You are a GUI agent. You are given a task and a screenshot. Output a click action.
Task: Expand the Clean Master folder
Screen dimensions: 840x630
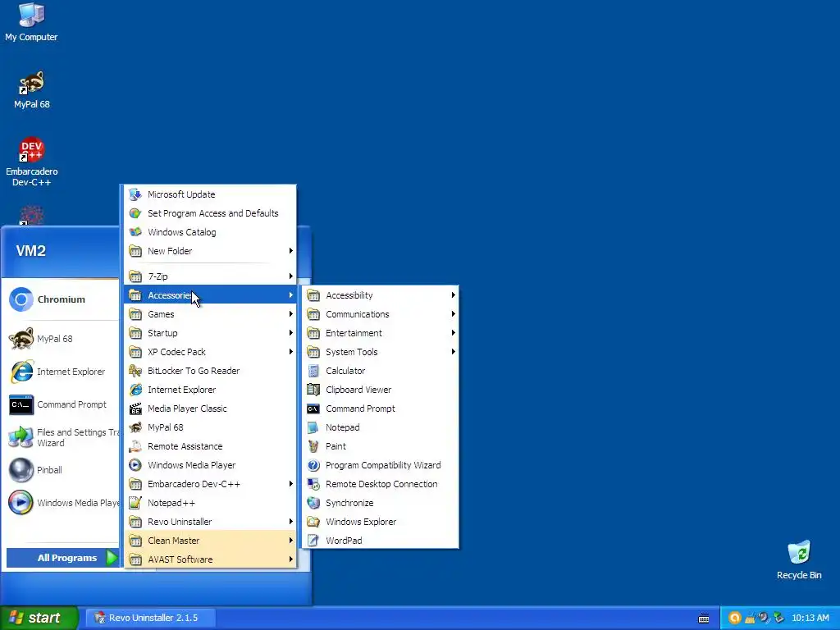tap(211, 540)
